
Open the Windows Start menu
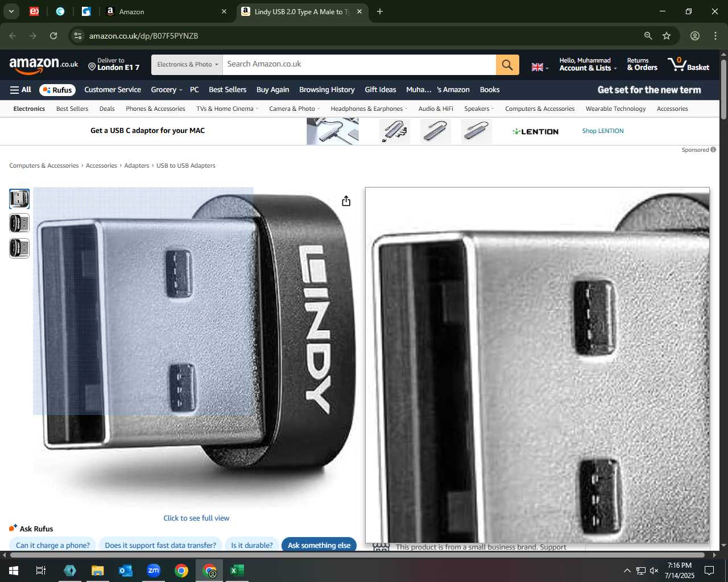(14, 571)
